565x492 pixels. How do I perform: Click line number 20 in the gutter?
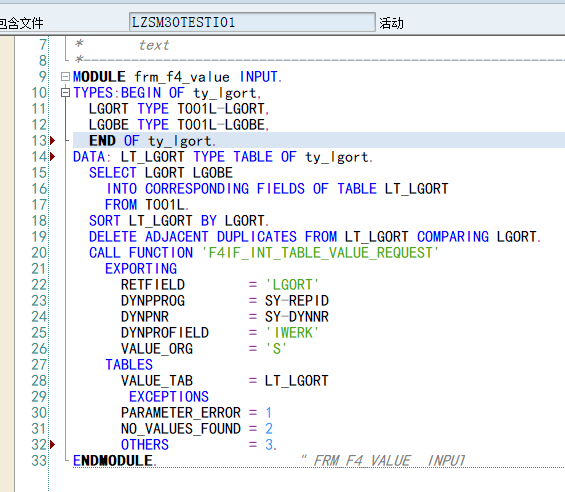39,253
